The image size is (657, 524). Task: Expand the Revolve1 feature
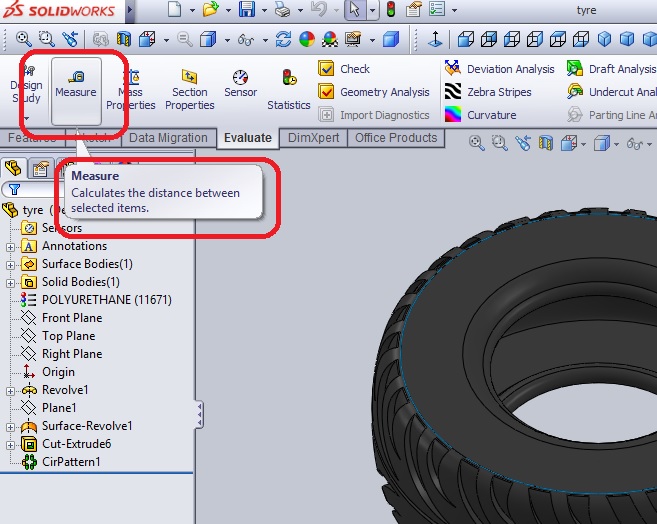(10, 391)
